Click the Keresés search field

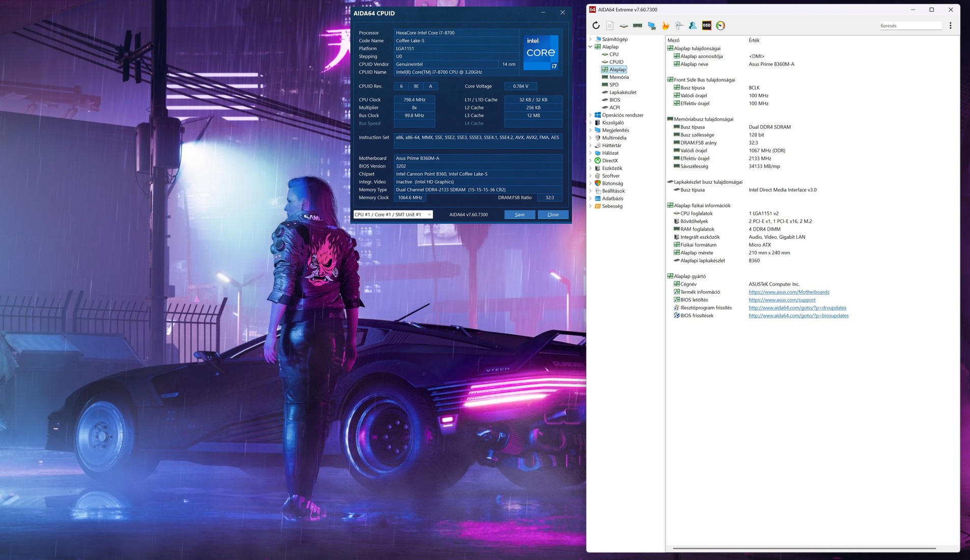[910, 25]
